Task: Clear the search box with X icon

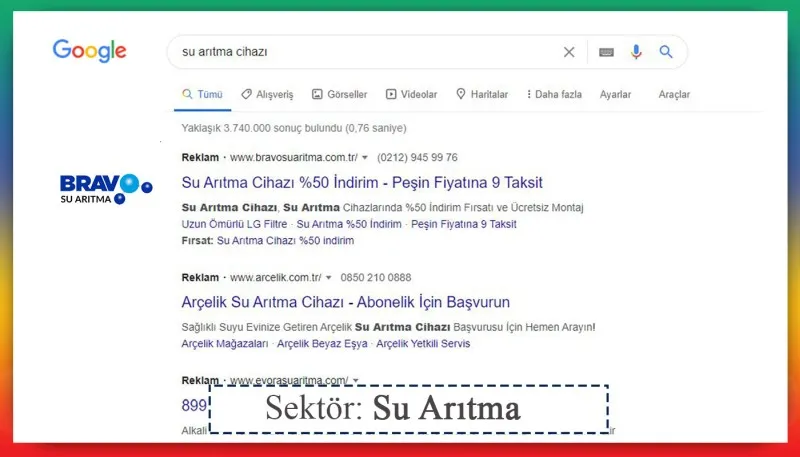Action: [x=569, y=52]
